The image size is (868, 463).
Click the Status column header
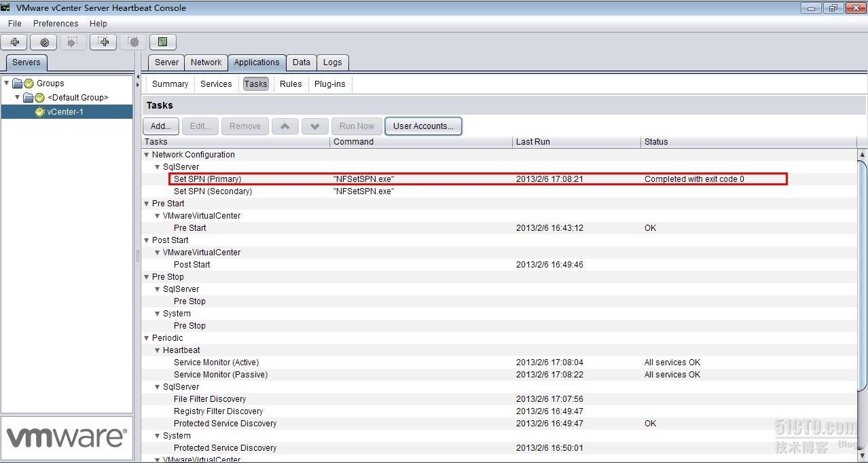[749, 142]
